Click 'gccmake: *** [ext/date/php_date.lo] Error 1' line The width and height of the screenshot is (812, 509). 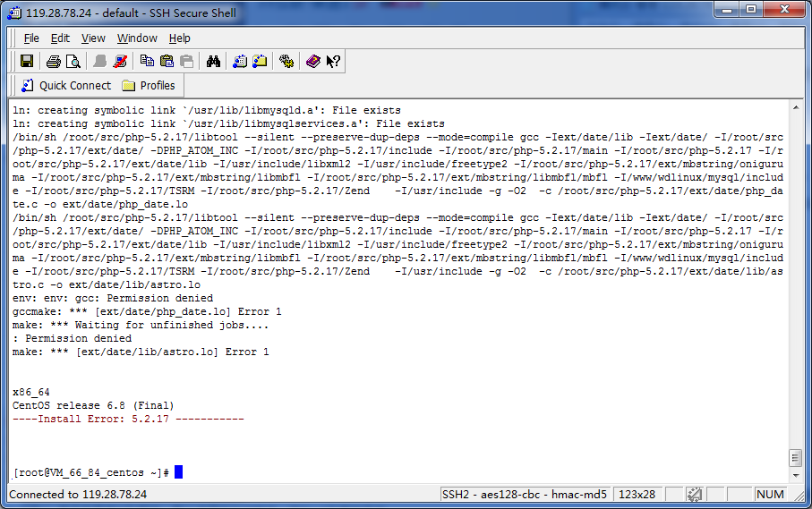pos(147,311)
